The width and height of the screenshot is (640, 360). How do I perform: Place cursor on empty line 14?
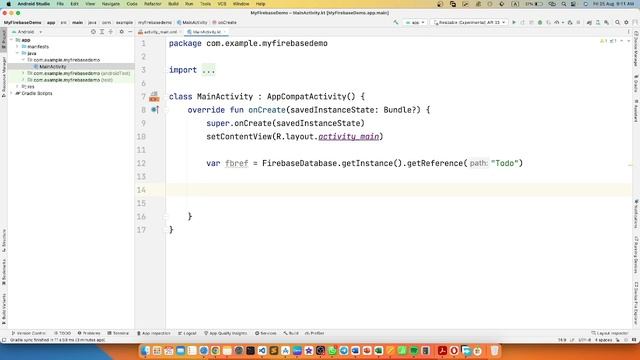tap(398, 190)
